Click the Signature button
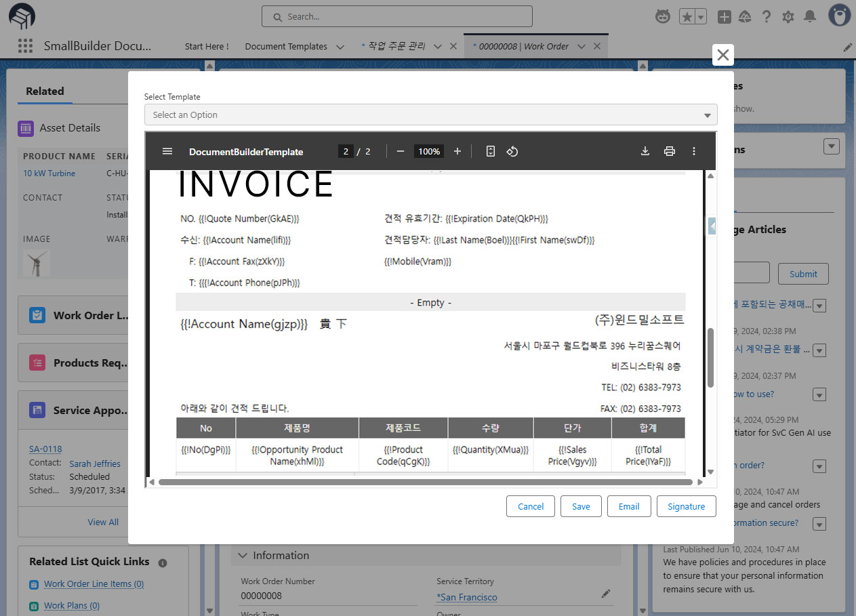 [687, 506]
